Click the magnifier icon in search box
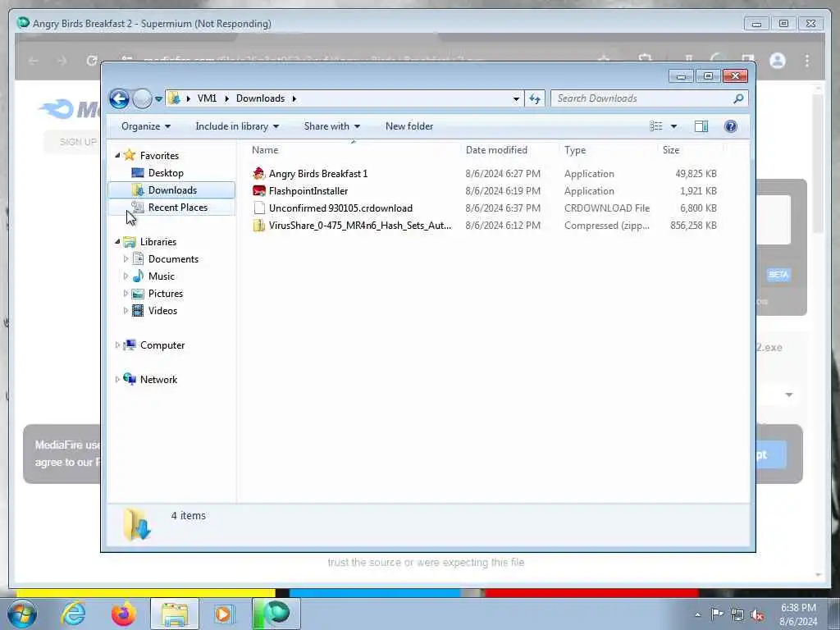The height and width of the screenshot is (630, 840). pos(738,98)
